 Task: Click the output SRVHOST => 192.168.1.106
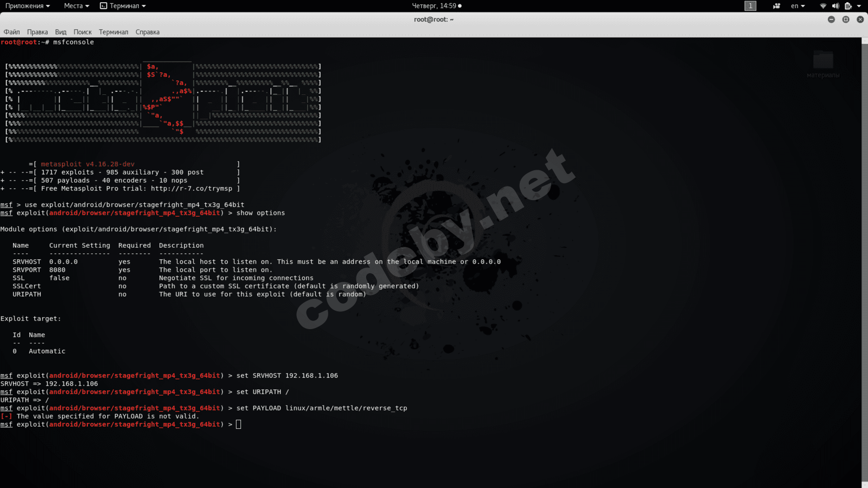[49, 384]
